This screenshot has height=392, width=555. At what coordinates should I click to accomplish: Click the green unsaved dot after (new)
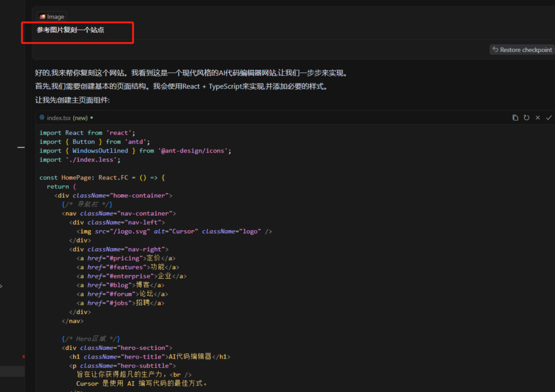point(91,118)
